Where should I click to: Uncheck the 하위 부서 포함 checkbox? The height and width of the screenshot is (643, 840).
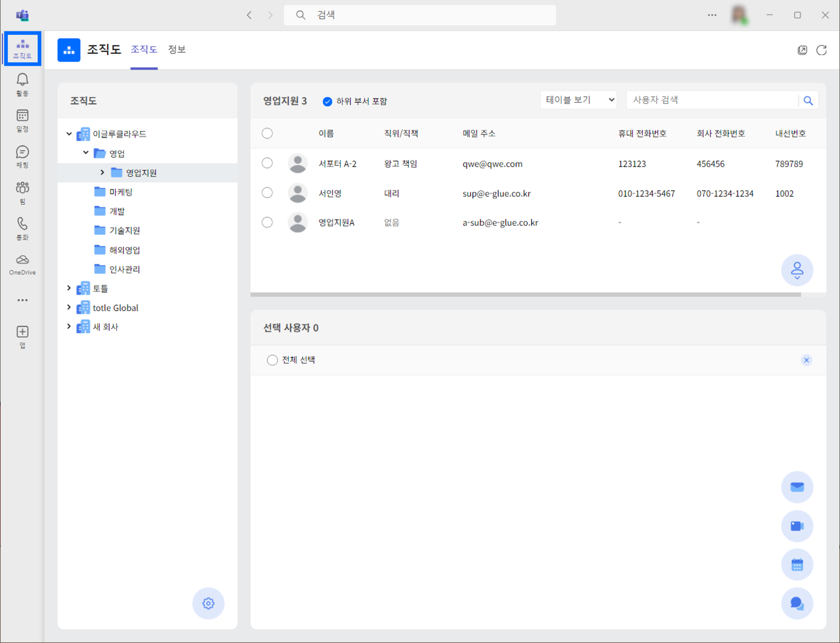(327, 101)
